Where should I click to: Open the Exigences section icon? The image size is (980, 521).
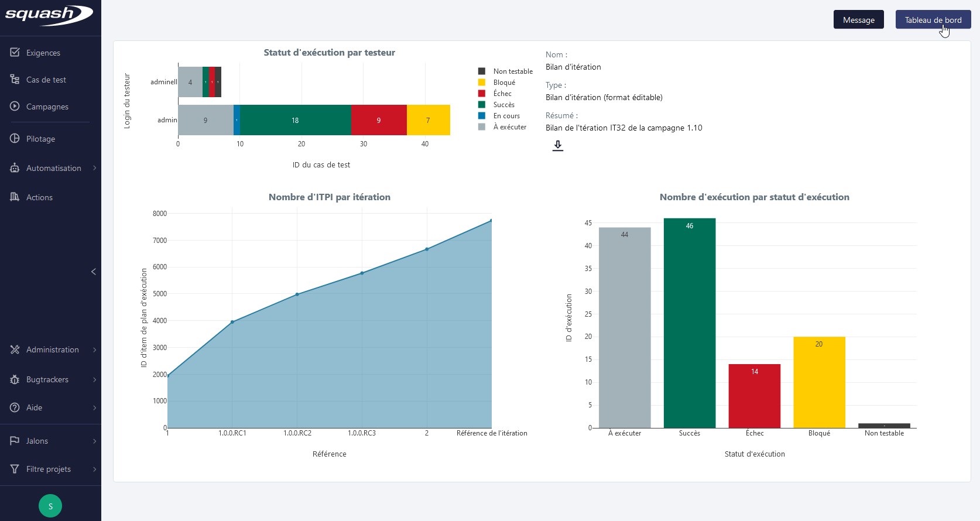coord(15,53)
